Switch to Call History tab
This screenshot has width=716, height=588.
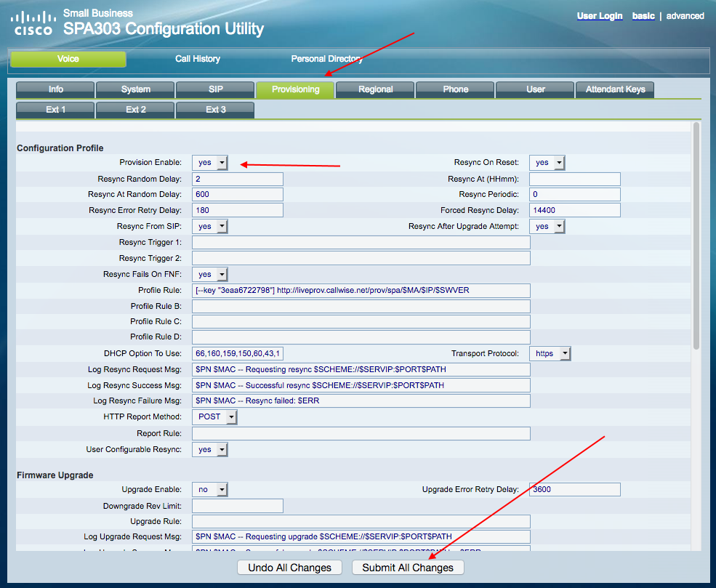198,59
